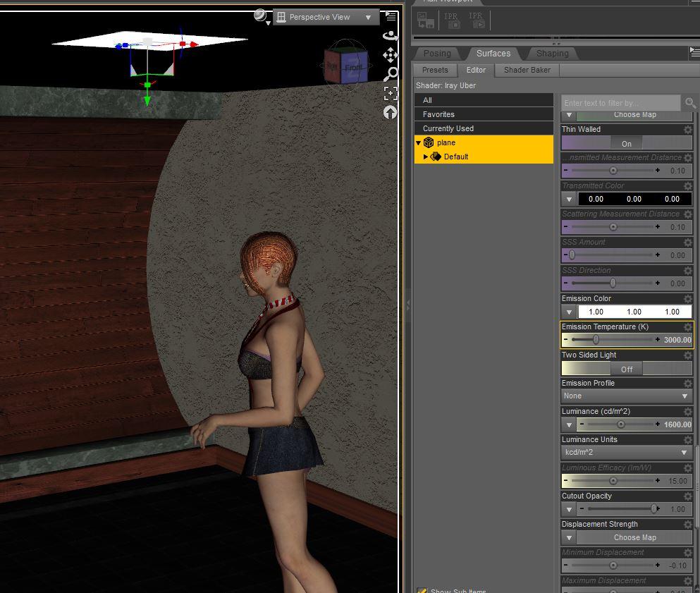Open the viewport draw style sphere icon
The height and width of the screenshot is (593, 700).
pos(261,16)
